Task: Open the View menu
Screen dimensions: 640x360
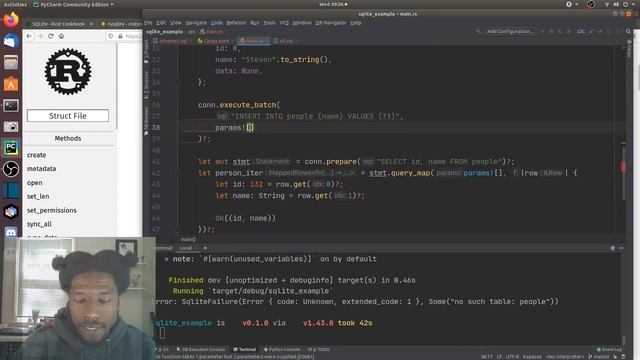Action: [176, 23]
